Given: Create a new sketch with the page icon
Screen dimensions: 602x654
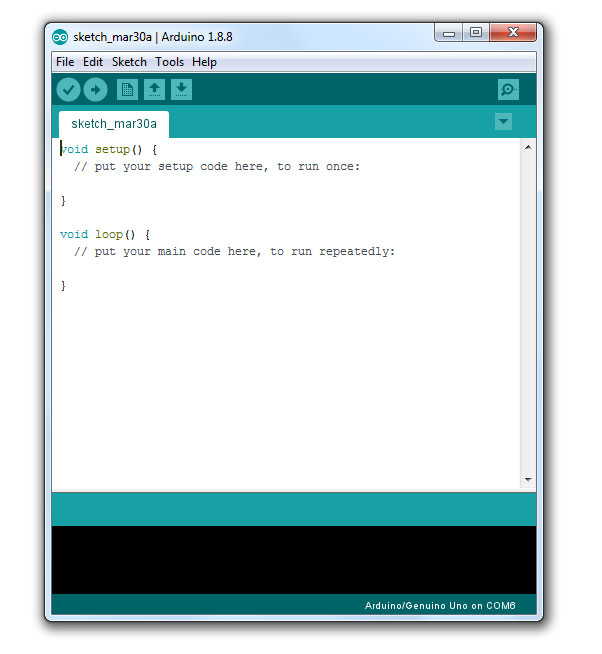Looking at the screenshot, I should point(127,89).
